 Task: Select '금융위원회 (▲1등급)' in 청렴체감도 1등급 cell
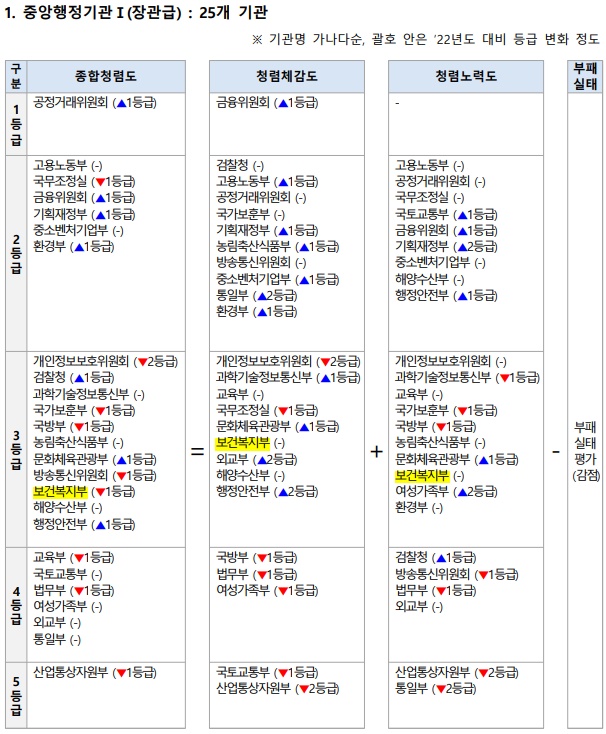pos(267,103)
